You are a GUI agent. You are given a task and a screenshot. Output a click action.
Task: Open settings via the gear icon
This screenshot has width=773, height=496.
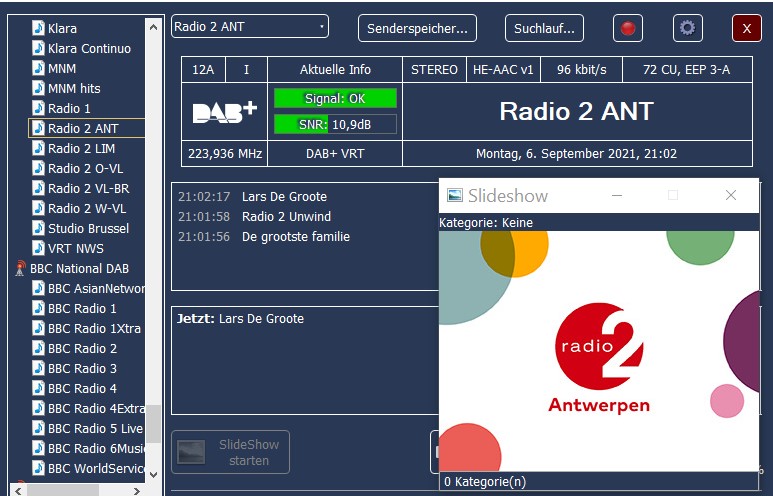click(x=687, y=28)
